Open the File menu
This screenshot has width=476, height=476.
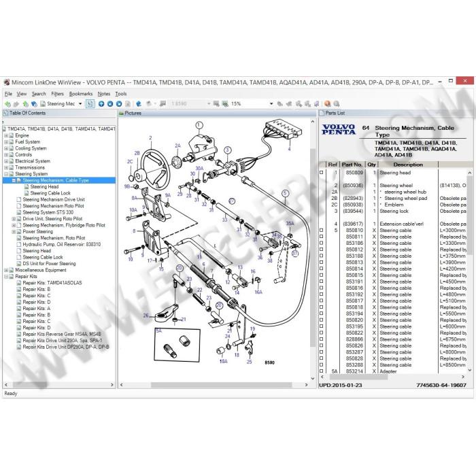pos(8,94)
